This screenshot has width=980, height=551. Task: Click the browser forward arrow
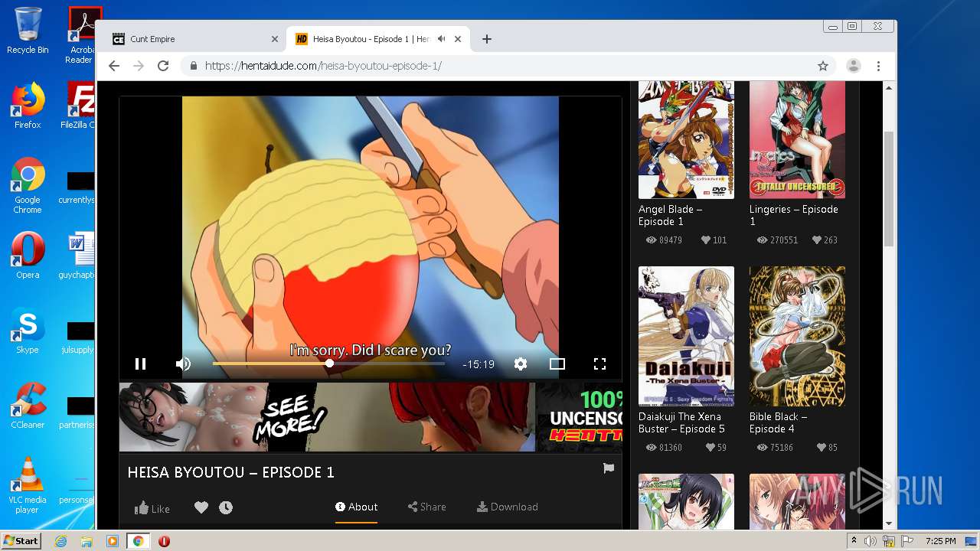(x=139, y=66)
